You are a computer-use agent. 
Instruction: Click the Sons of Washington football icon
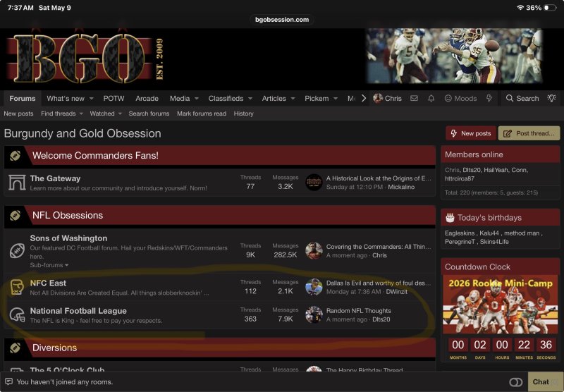[x=17, y=251]
